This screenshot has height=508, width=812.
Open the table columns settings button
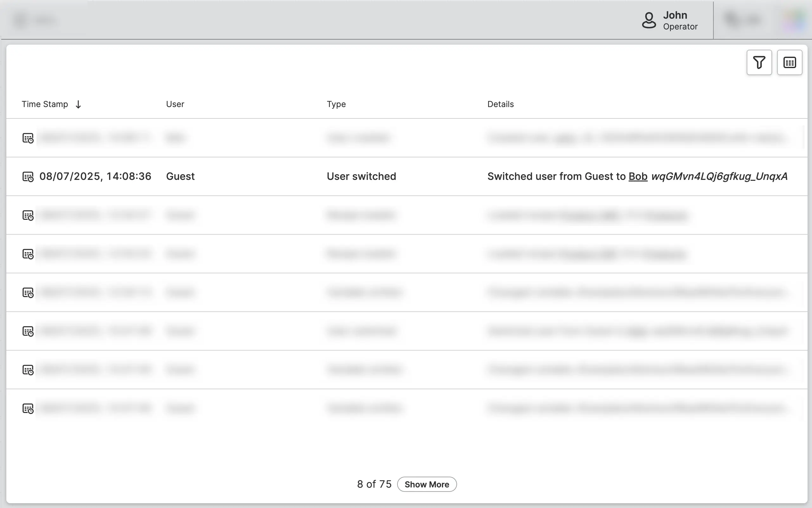(789, 62)
